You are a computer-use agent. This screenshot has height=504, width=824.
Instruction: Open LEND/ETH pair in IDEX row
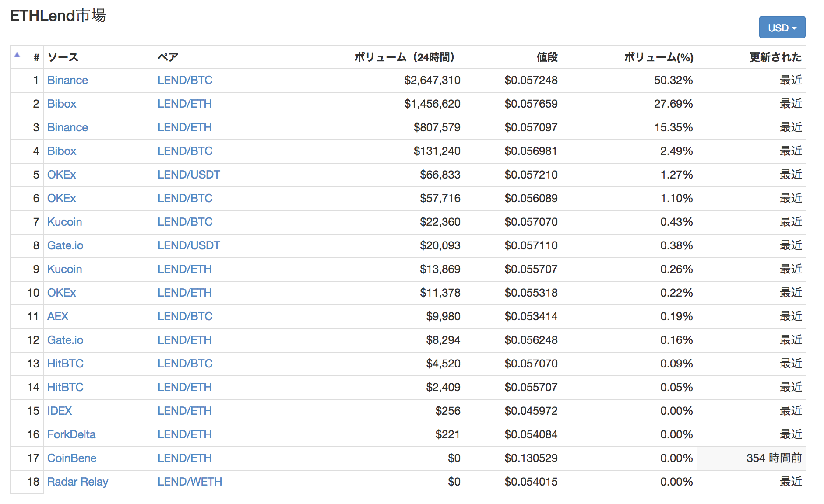click(x=184, y=411)
